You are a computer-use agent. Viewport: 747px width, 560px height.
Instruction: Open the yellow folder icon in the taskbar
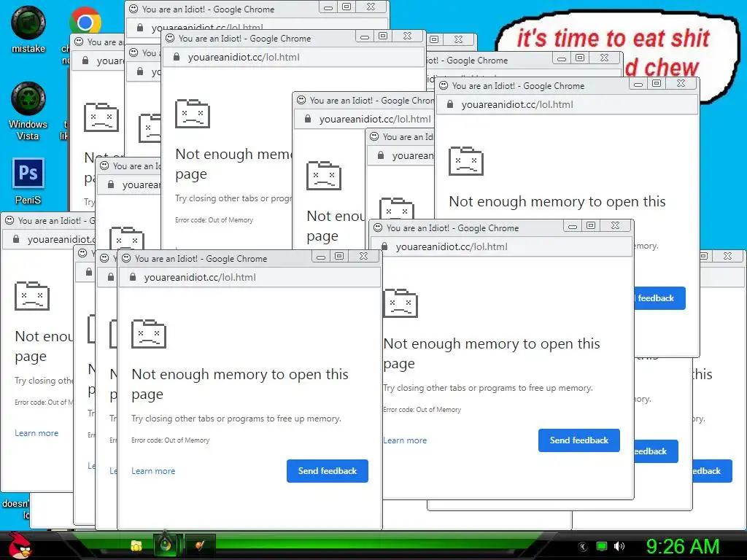click(x=136, y=545)
